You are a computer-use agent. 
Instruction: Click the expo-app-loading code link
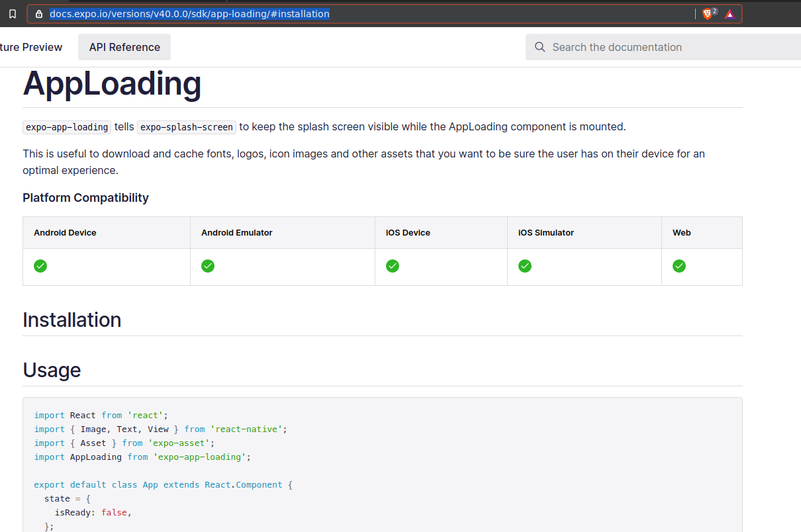click(x=66, y=127)
